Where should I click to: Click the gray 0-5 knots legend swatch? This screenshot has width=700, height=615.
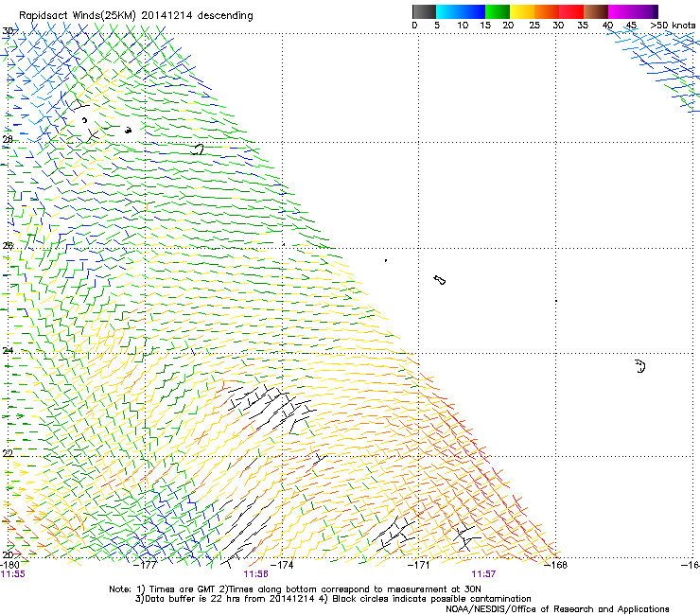point(424,11)
